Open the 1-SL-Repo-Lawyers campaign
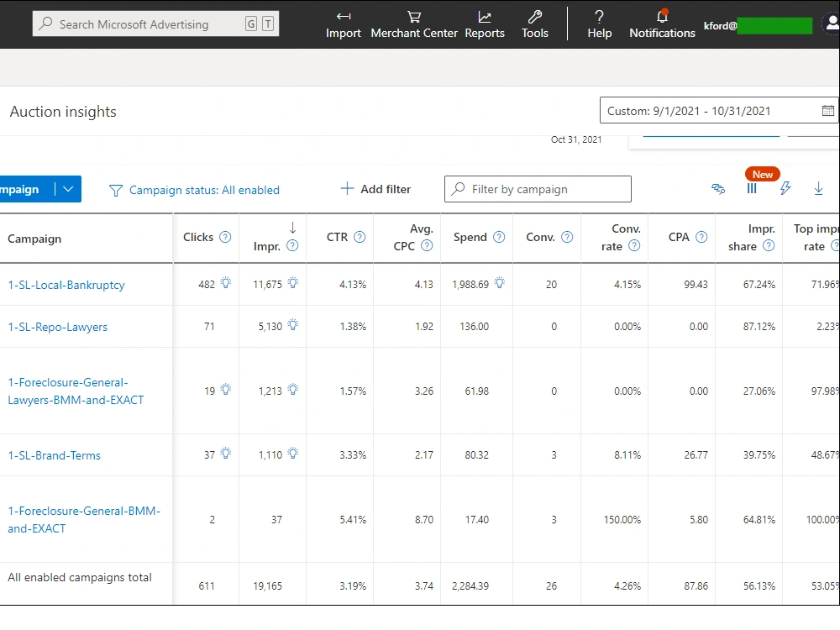Viewport: 840px width, 630px height. pyautogui.click(x=57, y=327)
